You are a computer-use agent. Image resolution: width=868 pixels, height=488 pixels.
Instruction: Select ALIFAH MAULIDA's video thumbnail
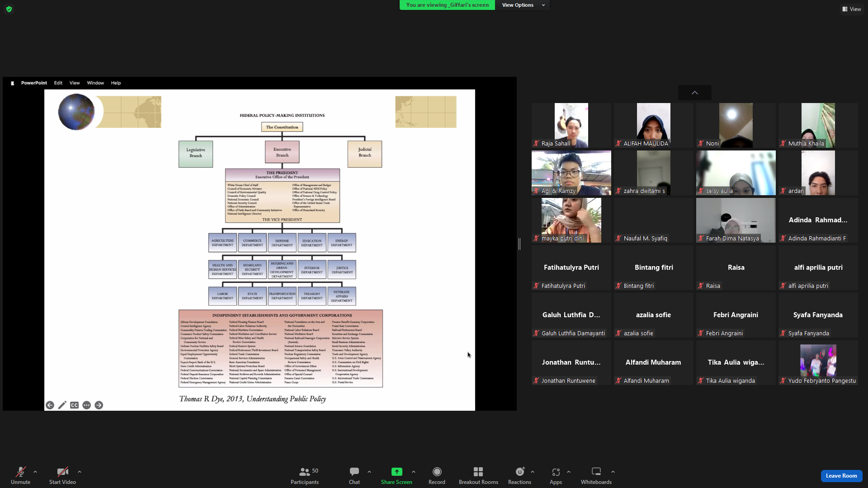point(654,126)
